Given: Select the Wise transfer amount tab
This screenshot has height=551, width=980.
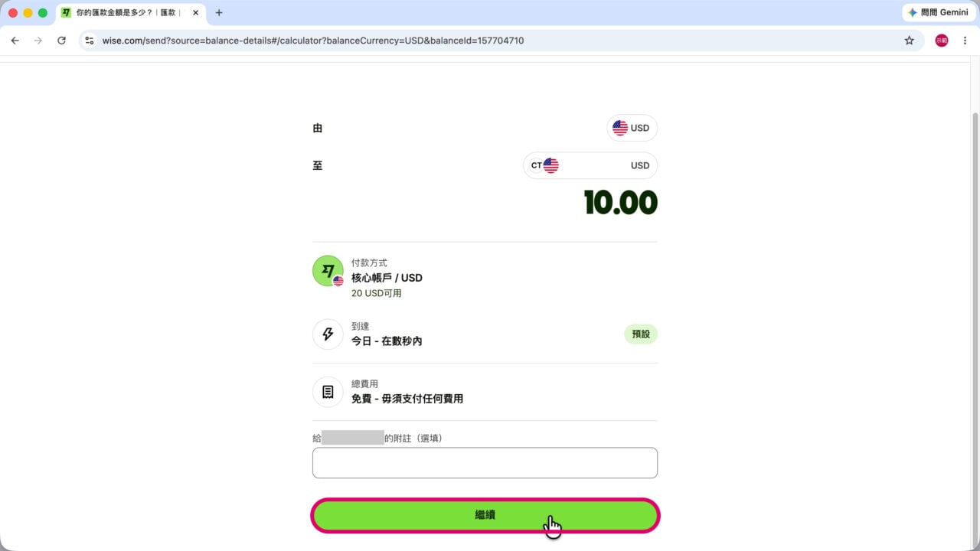Looking at the screenshot, I should 130,12.
